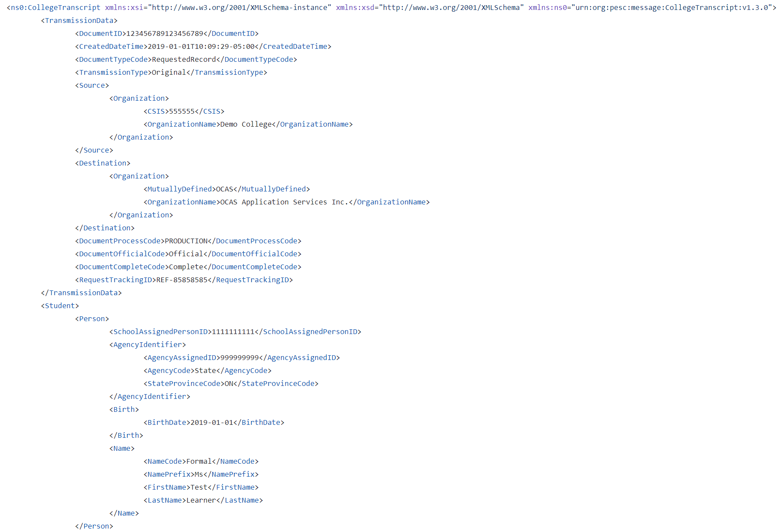Viewport: 781px width, 532px height.
Task: Click the CSIS value 555555
Action: pos(182,111)
